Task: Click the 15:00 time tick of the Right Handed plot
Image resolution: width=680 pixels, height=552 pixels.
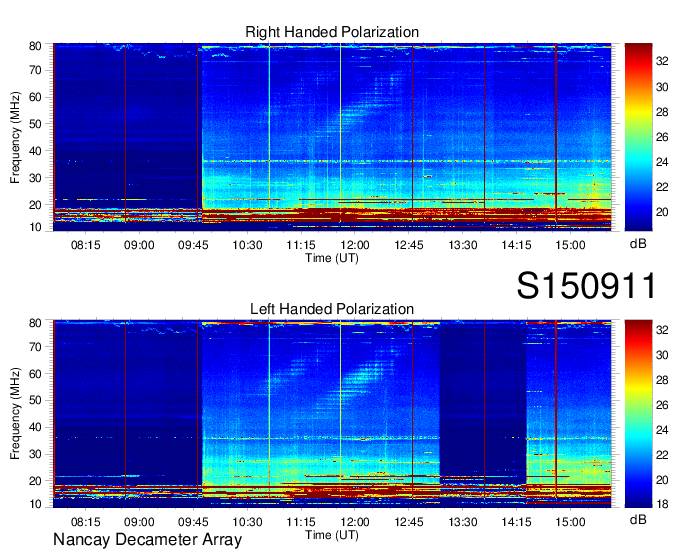Action: pos(570,245)
